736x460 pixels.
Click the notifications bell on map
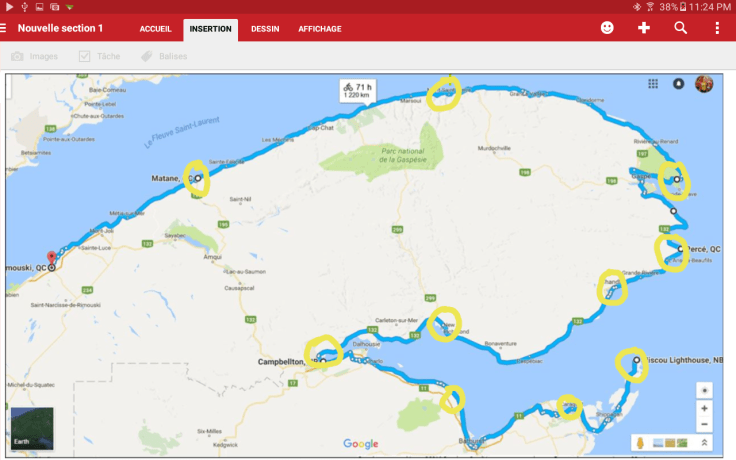click(679, 84)
